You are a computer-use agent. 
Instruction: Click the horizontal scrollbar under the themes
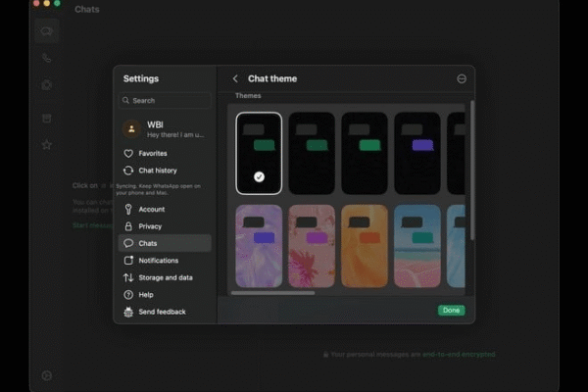click(273, 293)
